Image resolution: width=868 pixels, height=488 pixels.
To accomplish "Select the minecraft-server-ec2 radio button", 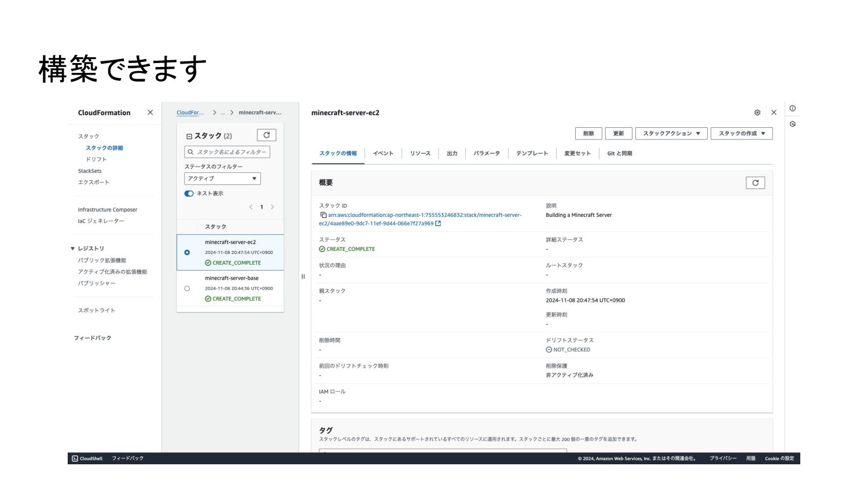I will click(187, 253).
